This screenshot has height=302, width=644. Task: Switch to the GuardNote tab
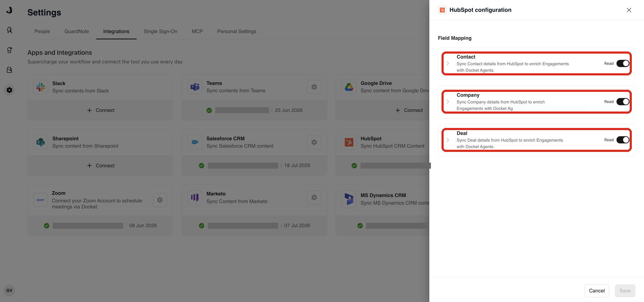[77, 31]
